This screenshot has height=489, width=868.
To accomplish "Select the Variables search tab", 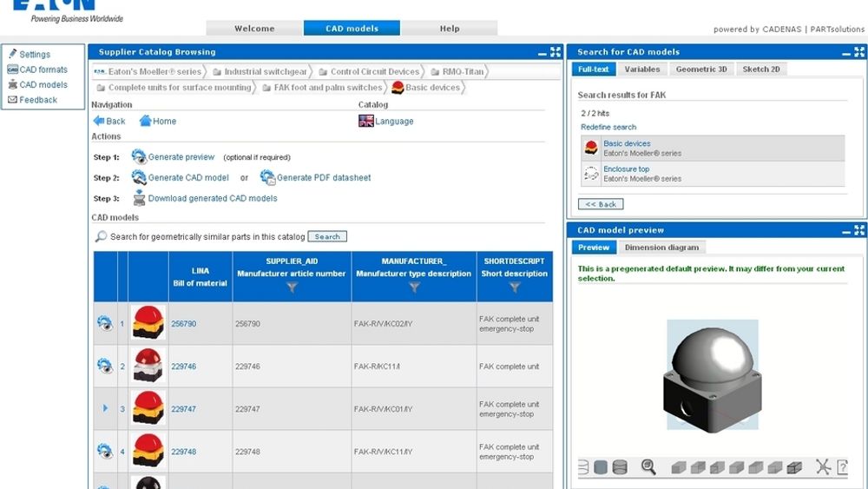I will (x=642, y=69).
